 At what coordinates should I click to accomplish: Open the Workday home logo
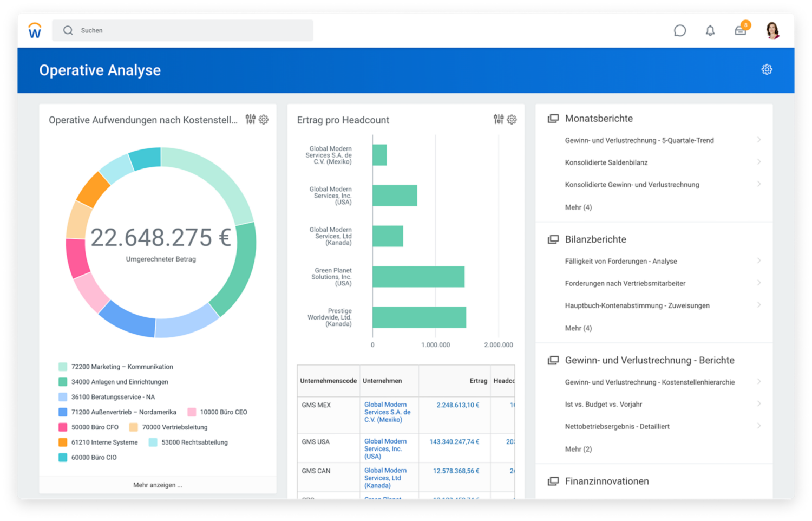tap(35, 31)
